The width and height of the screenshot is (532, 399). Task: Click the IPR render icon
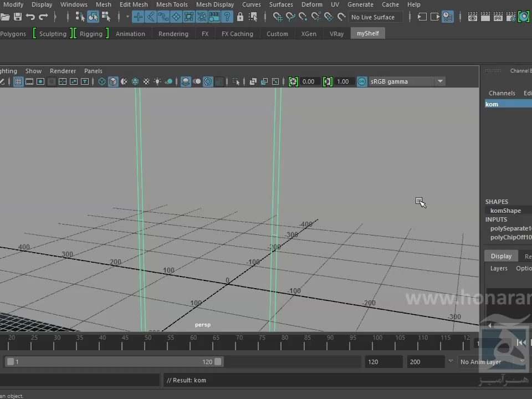[498, 17]
